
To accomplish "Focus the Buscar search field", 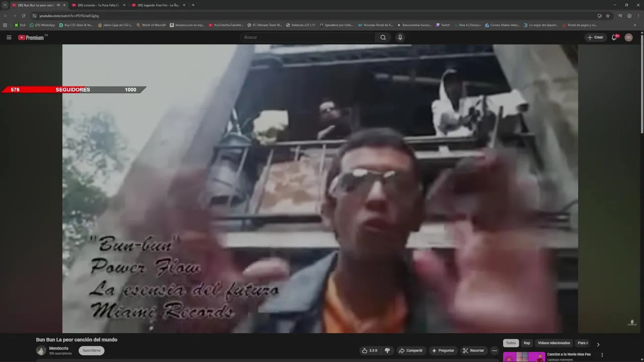I will 307,37.
